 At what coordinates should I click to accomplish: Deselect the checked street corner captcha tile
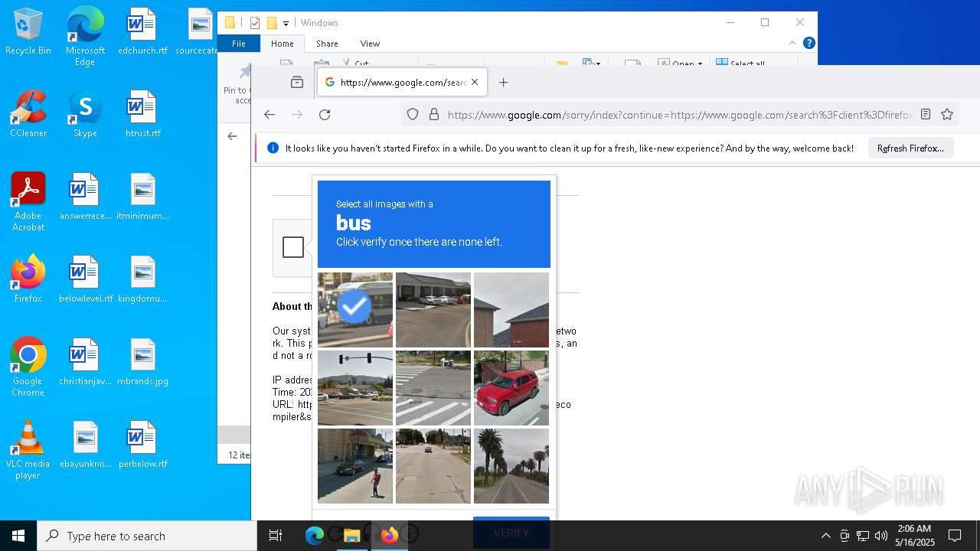355,310
